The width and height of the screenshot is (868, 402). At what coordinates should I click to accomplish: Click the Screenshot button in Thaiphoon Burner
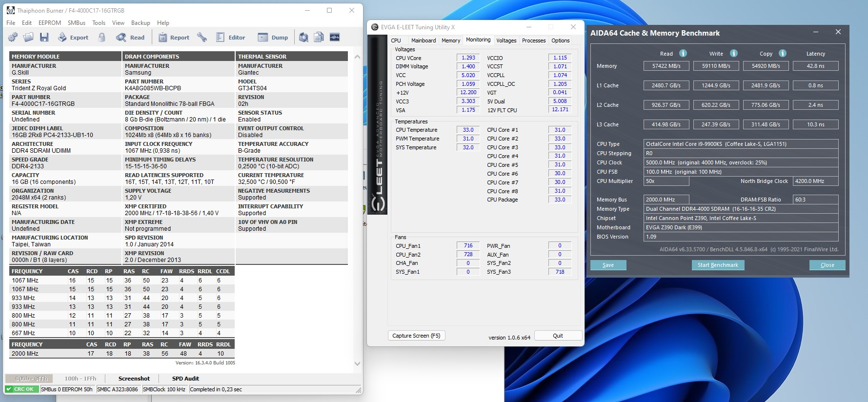point(134,379)
